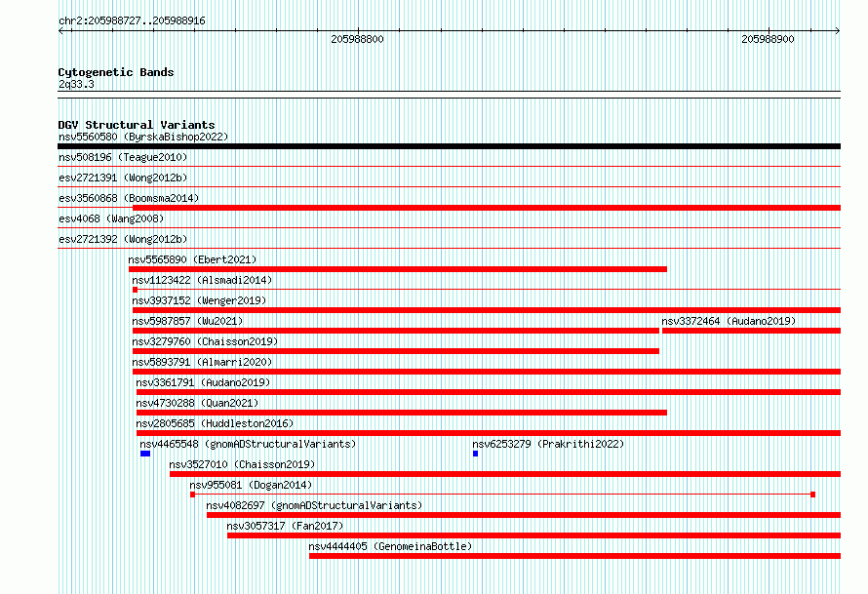Click the red bar under nsv5565890
The width and height of the screenshot is (868, 594).
398,269
